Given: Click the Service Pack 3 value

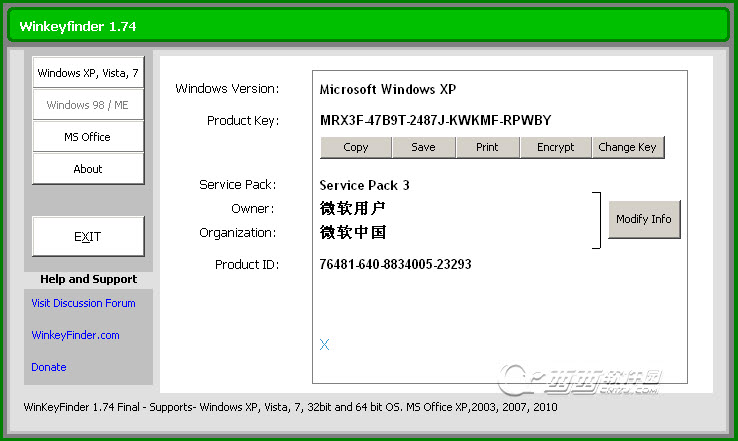Looking at the screenshot, I should (364, 185).
